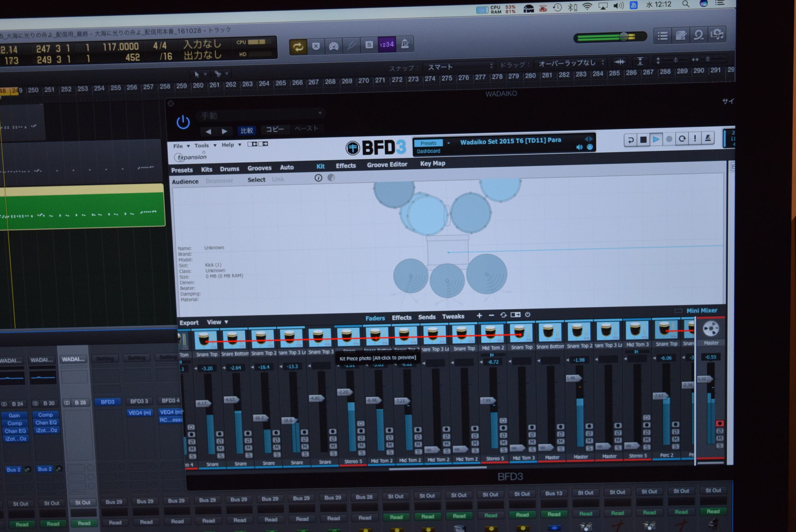Adjust Logic master volume slider
This screenshot has width=796, height=532.
(x=624, y=37)
